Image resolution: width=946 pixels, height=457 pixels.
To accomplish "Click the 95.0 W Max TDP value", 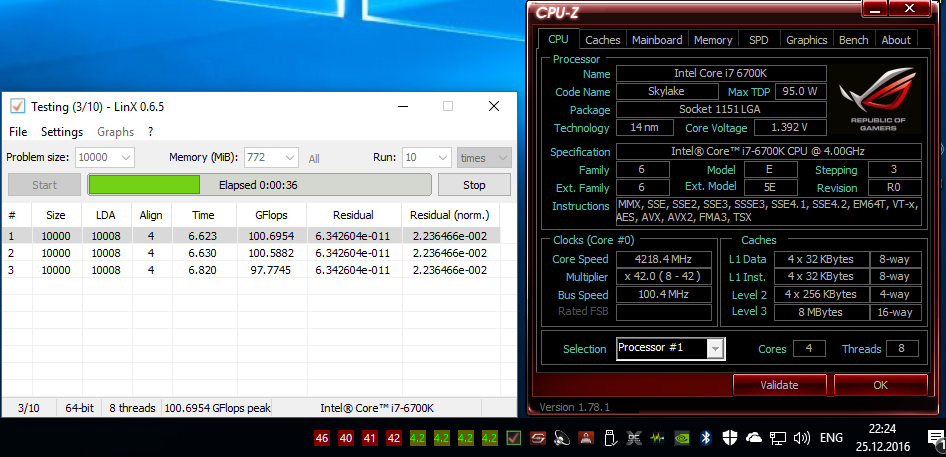I will click(x=800, y=92).
